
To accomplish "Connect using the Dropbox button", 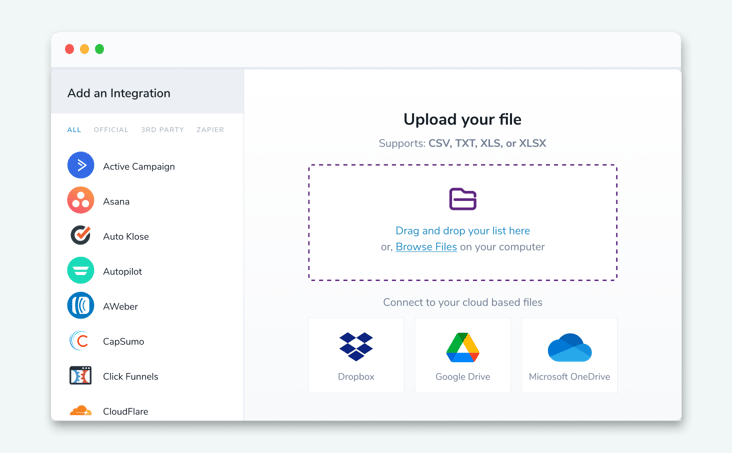I will pyautogui.click(x=356, y=356).
